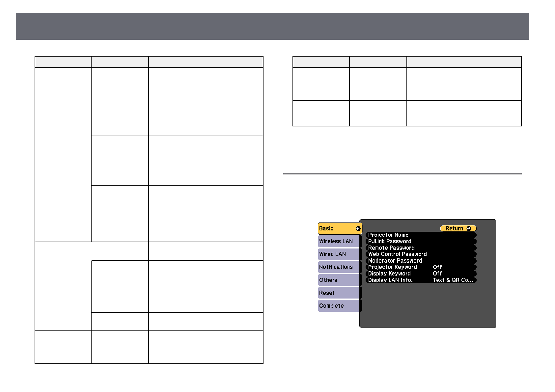Click the Off value for Display Keyword

pos(437,274)
